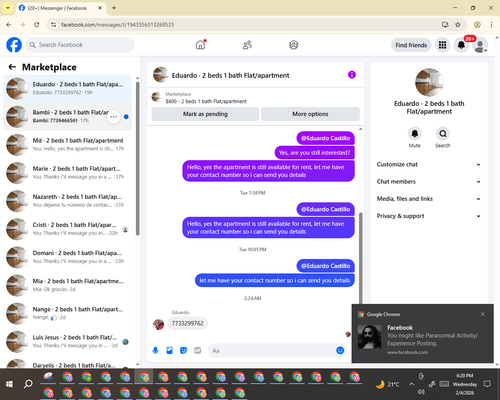Open a new Chrome tab
This screenshot has height=400, width=500.
(x=114, y=8)
